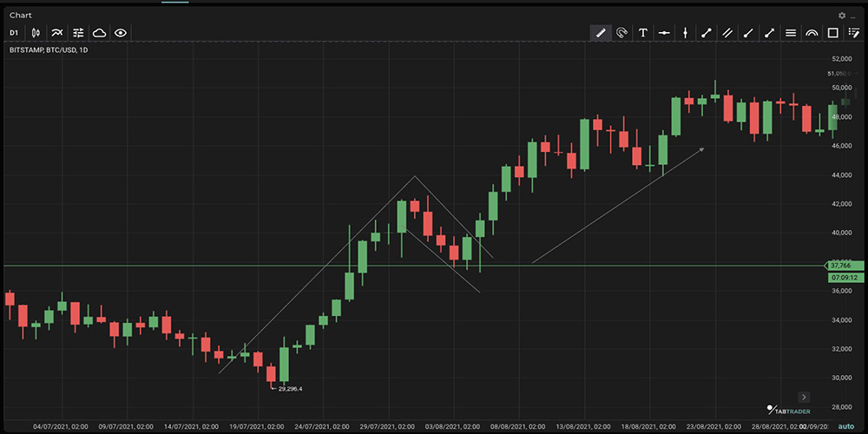The image size is (868, 434).
Task: Open the drawings list editor
Action: 854,33
